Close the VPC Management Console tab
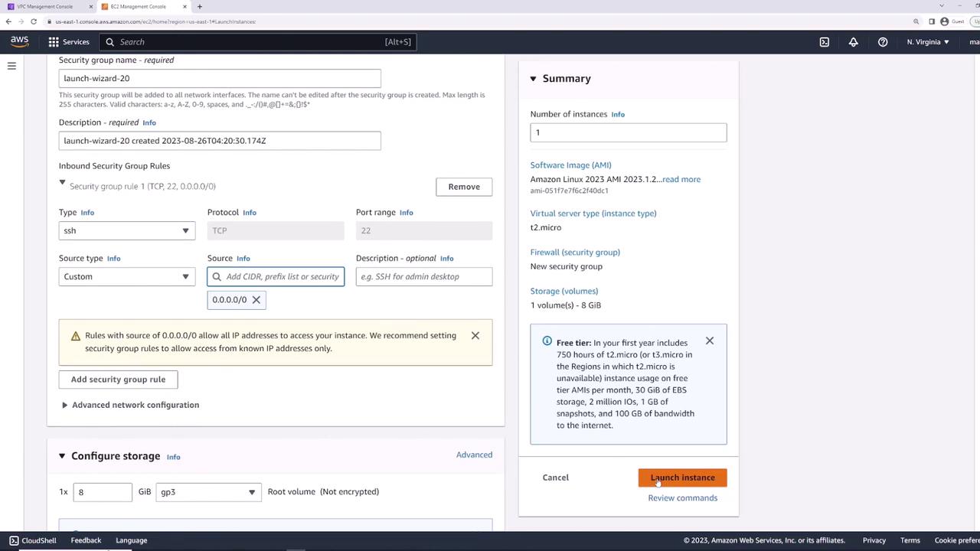This screenshot has height=551, width=980. [x=91, y=7]
